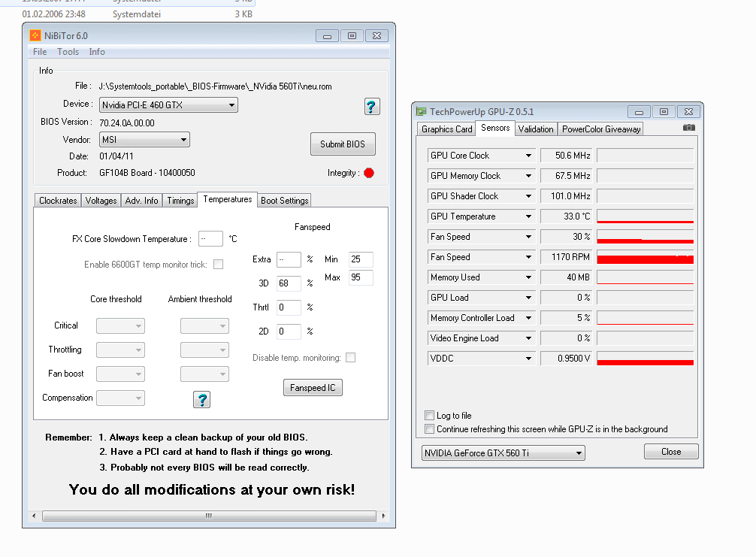Click the Fanspeed IC button

[x=313, y=387]
